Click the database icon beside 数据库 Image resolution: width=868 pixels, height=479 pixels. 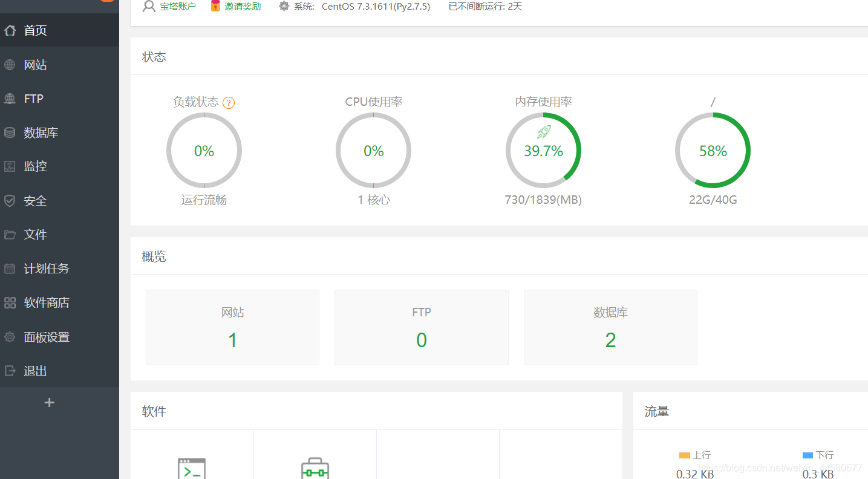pos(10,132)
